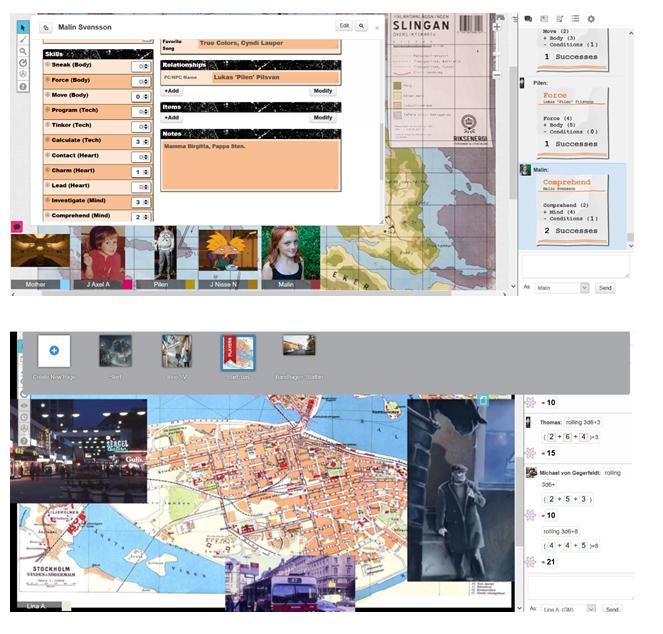Adjust the Calculate (Tech) value stepper

click(141, 141)
